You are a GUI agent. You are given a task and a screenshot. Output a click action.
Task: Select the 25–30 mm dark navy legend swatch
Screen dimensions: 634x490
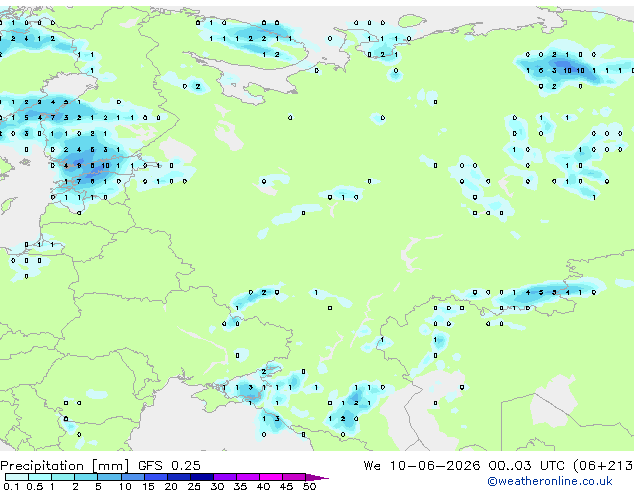202,477
